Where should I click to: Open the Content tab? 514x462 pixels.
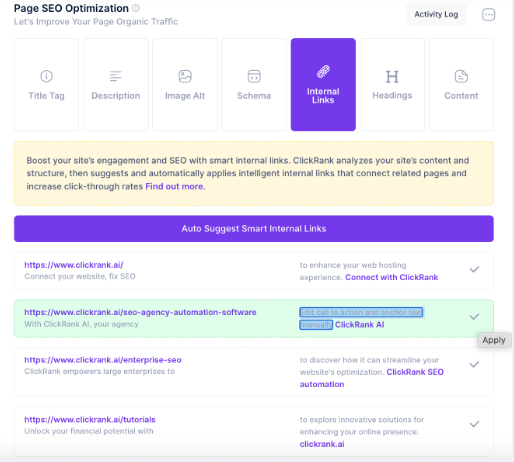click(x=461, y=84)
